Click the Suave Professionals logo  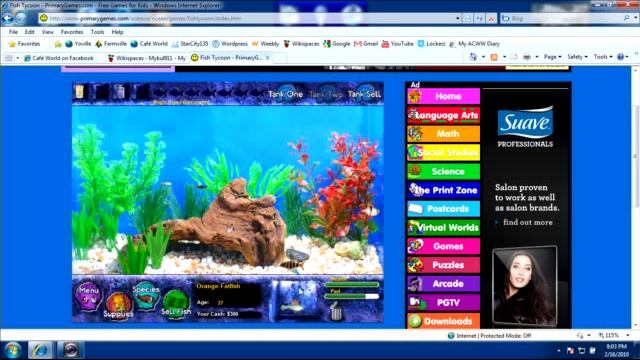(x=525, y=127)
